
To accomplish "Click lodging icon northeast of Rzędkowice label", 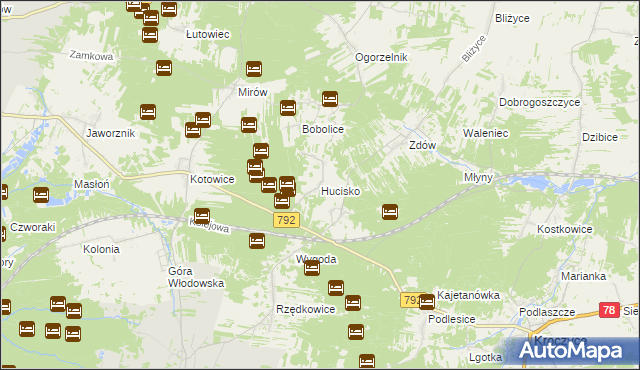I will [336, 288].
